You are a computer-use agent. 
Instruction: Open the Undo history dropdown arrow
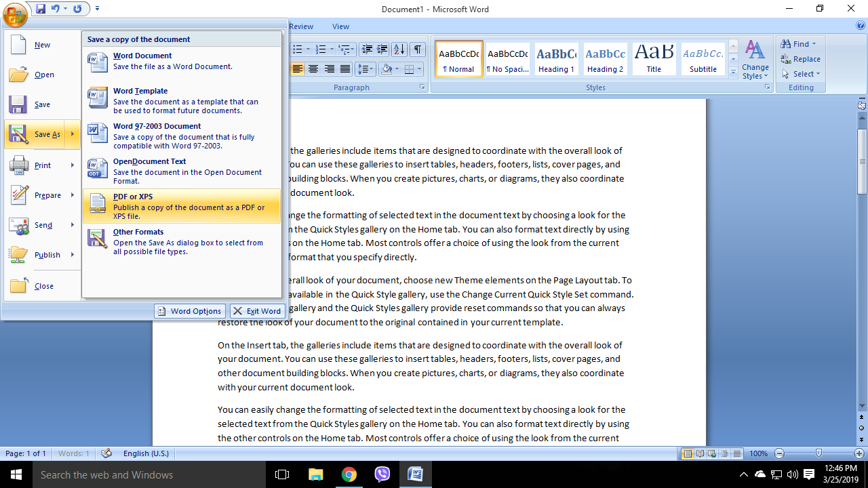click(65, 9)
